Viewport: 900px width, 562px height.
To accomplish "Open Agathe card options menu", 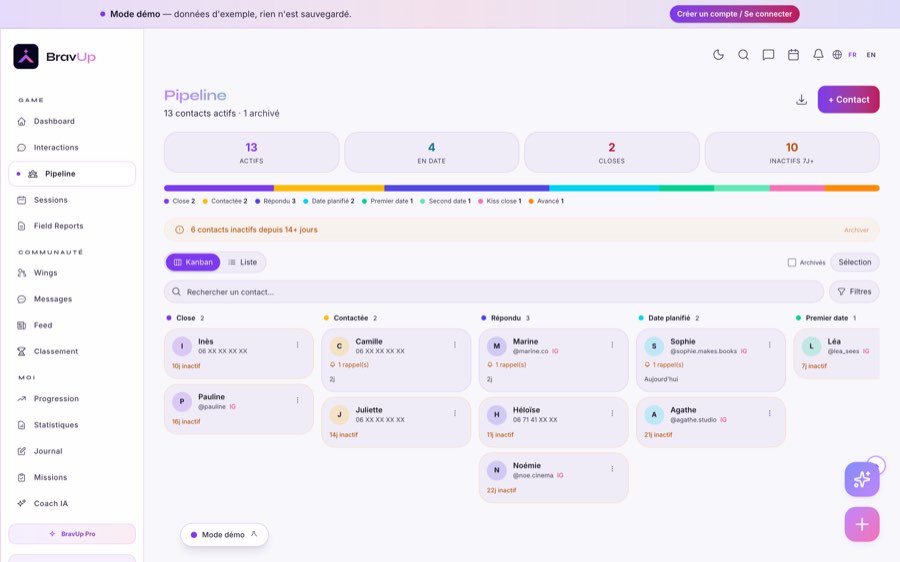I will click(x=769, y=413).
